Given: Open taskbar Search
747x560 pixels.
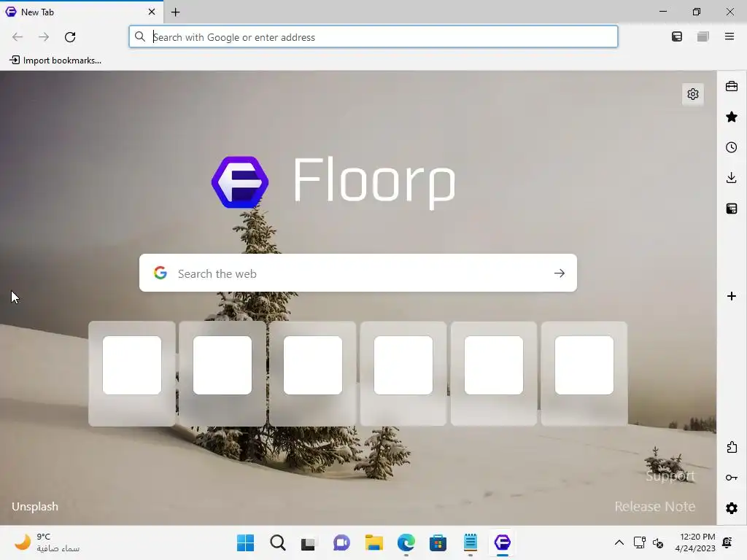Looking at the screenshot, I should point(278,542).
